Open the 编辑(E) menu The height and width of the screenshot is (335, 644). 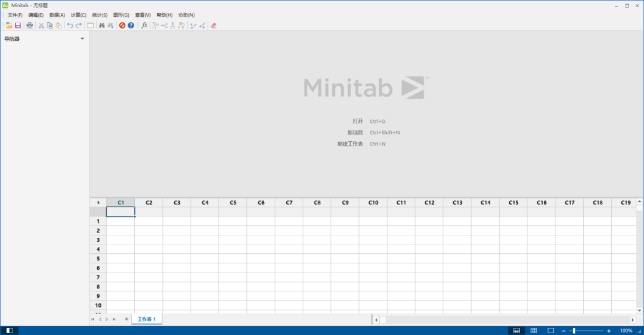tap(36, 15)
